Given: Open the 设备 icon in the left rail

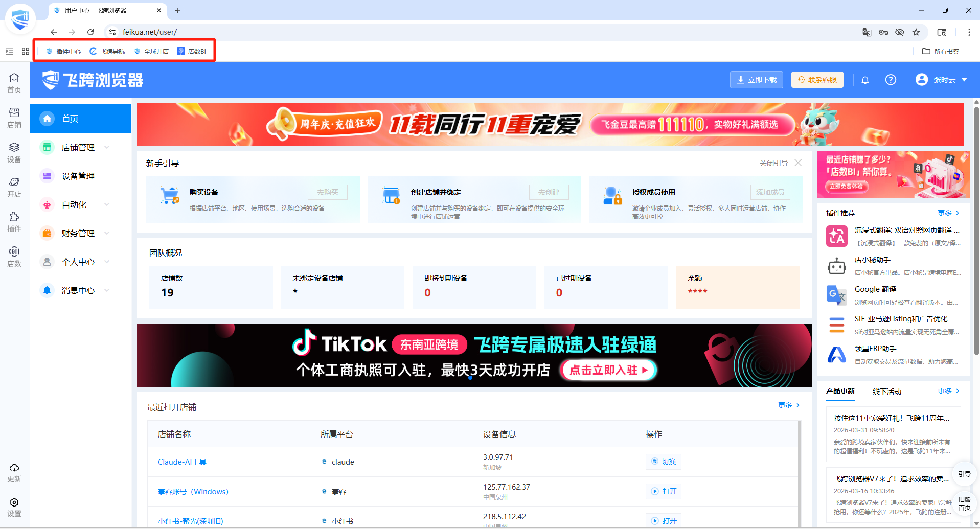Looking at the screenshot, I should coord(14,152).
